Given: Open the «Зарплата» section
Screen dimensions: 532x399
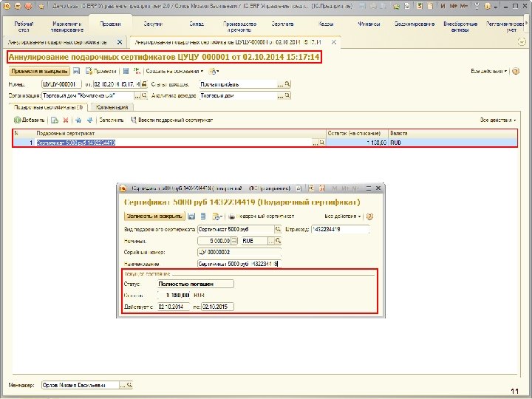Looking at the screenshot, I should coord(282,24).
